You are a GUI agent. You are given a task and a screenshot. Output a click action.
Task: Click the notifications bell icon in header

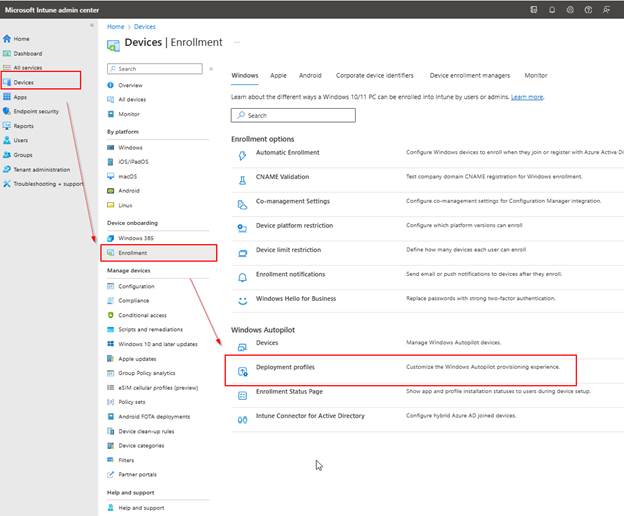point(551,10)
